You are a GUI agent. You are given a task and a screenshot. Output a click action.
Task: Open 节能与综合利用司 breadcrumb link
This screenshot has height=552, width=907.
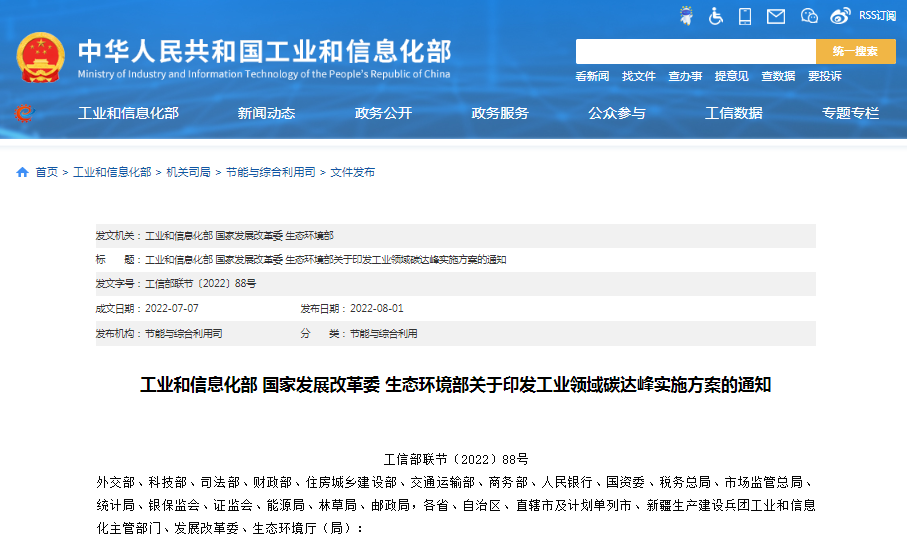271,172
